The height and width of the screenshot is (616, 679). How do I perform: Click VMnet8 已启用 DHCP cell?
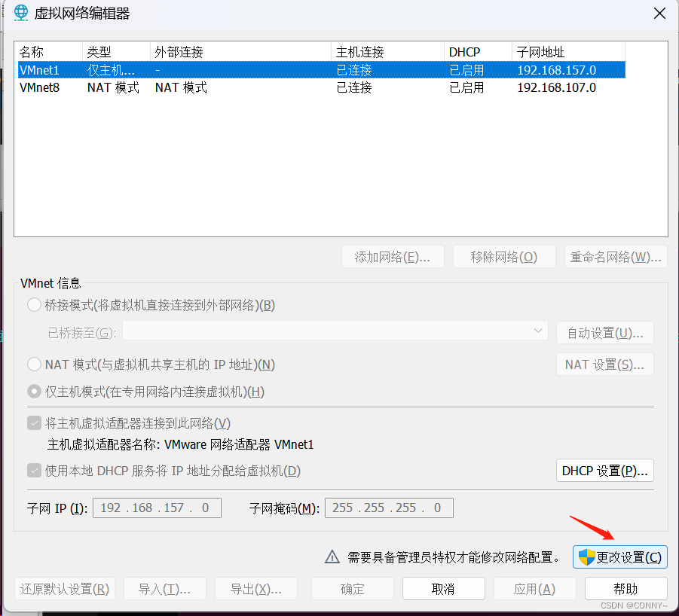(466, 88)
